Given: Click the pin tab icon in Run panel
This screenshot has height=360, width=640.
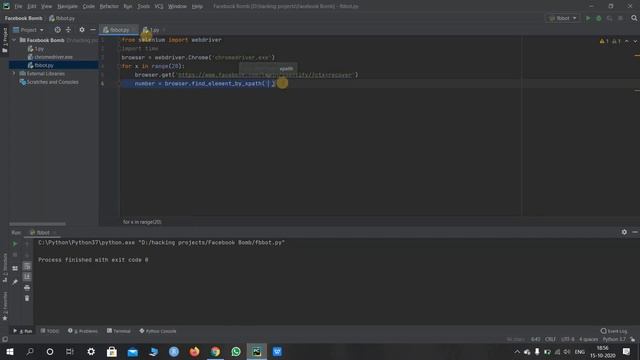Looking at the screenshot, I should [x=15, y=282].
